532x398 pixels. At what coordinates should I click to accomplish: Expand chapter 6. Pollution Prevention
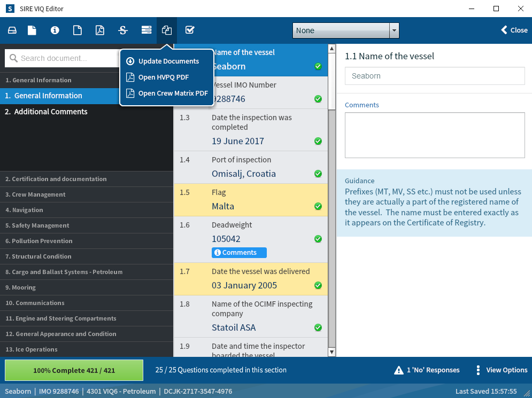pos(87,241)
